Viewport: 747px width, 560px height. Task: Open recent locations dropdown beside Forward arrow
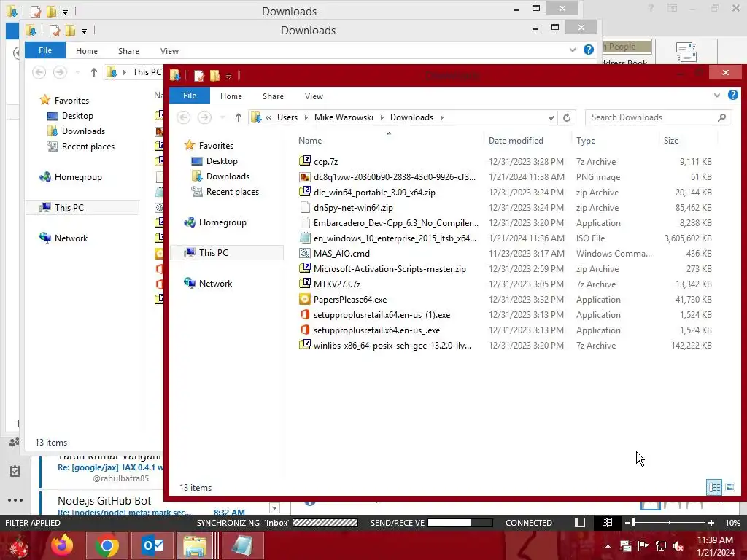coord(222,117)
